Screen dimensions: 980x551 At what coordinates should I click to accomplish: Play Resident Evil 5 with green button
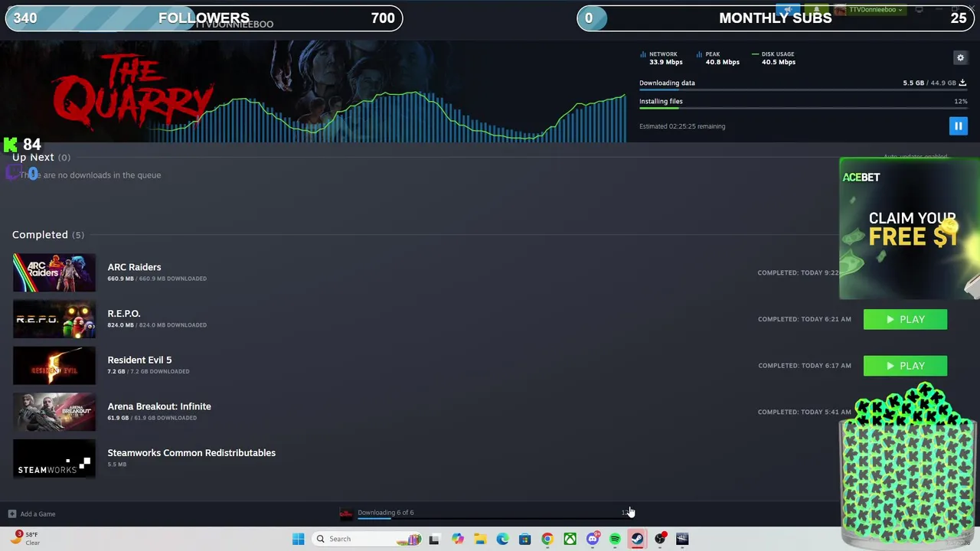pos(905,366)
